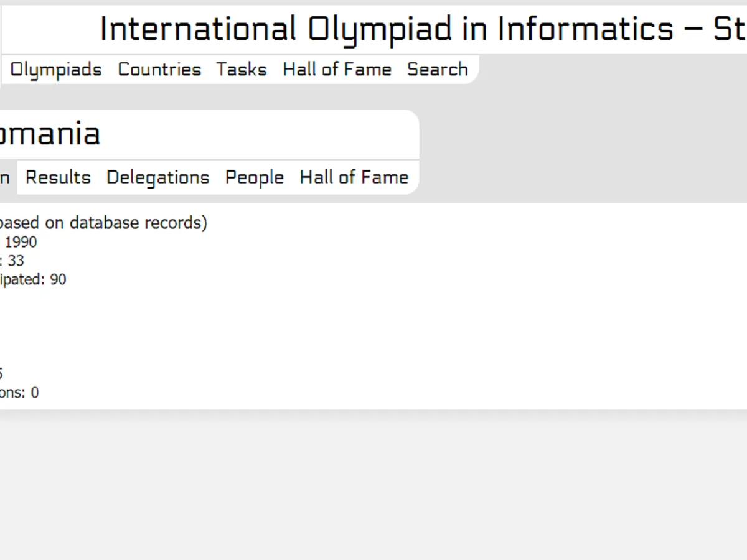The height and width of the screenshot is (560, 747).
Task: Click the International Olympiad in Informatics site title
Action: pyautogui.click(x=422, y=29)
